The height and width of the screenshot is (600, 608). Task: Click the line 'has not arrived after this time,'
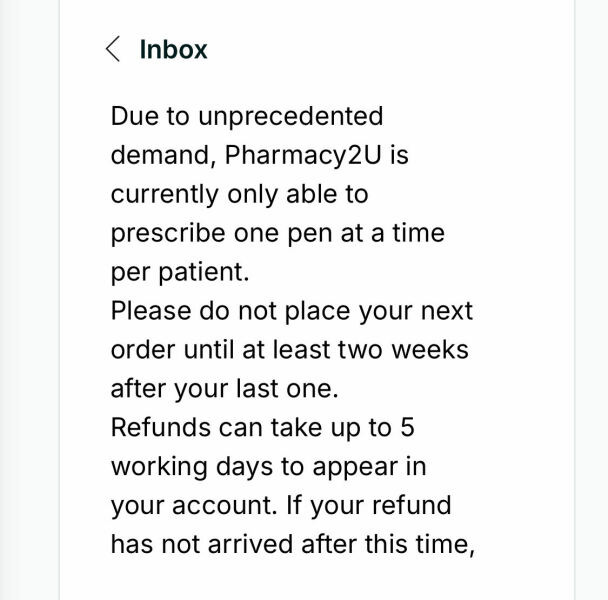point(290,545)
